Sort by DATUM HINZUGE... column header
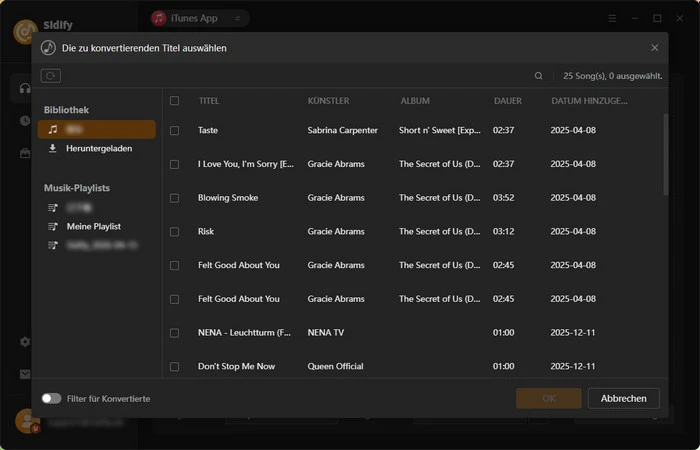 pos(589,101)
